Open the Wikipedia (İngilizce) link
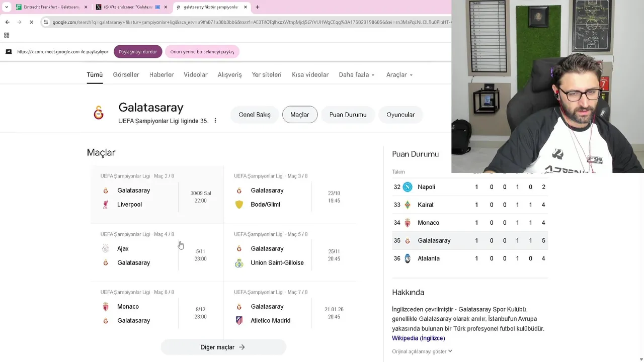The image size is (644, 362). [x=418, y=338]
